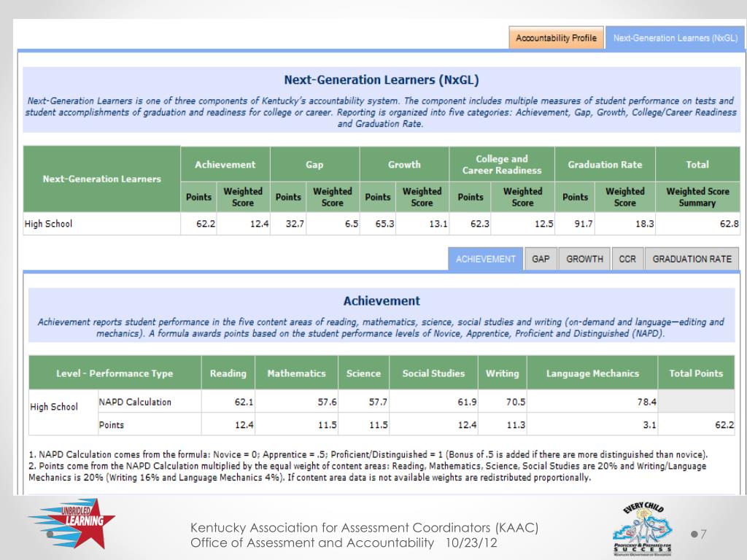
Task: Select the Gap points value 32.7
Action: [295, 224]
